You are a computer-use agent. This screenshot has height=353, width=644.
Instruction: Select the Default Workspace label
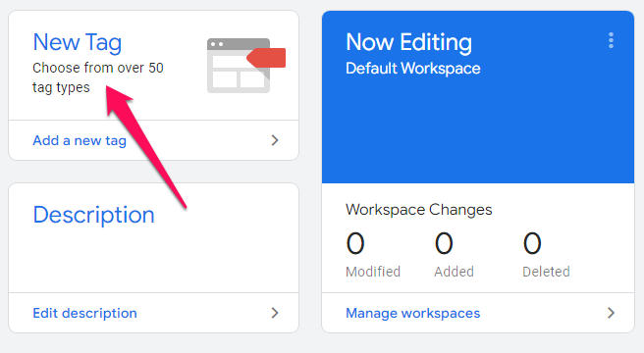click(x=412, y=68)
